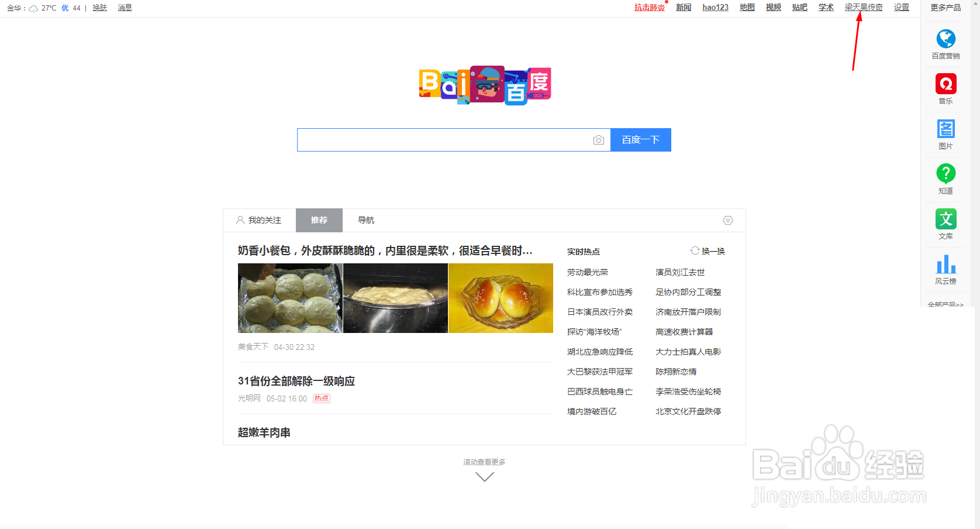Screen dimensions: 980x529
Task: Open the 抗击肺炎 link
Action: 649,8
